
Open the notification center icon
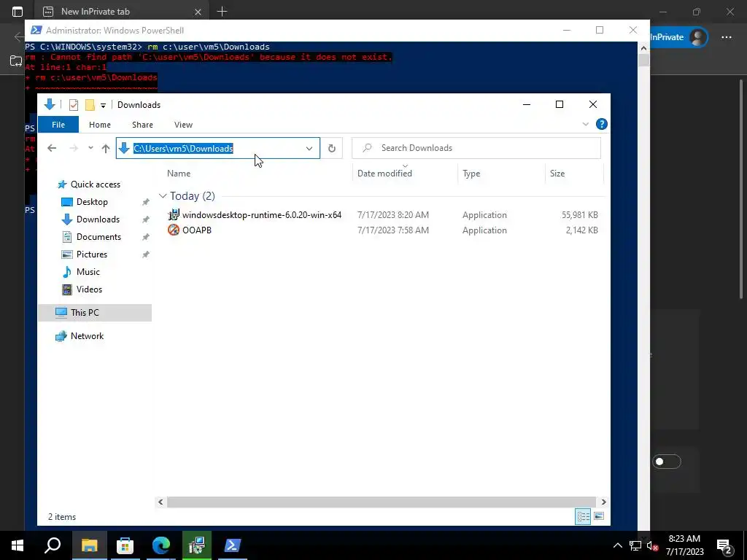tap(724, 545)
